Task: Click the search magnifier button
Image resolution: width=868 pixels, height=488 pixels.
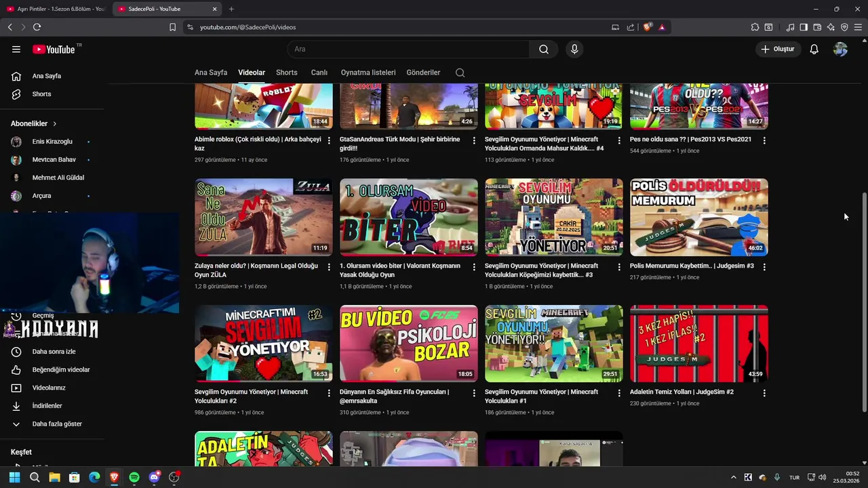Action: tap(544, 49)
